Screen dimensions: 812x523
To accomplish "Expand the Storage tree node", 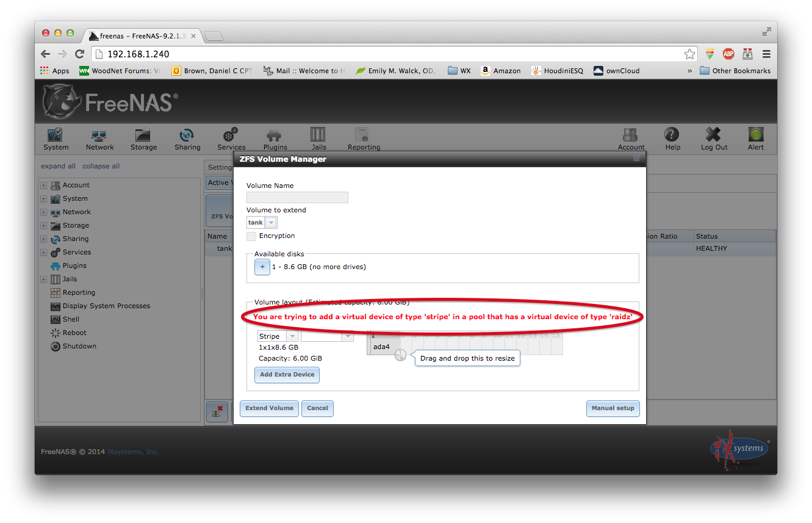I will (43, 225).
